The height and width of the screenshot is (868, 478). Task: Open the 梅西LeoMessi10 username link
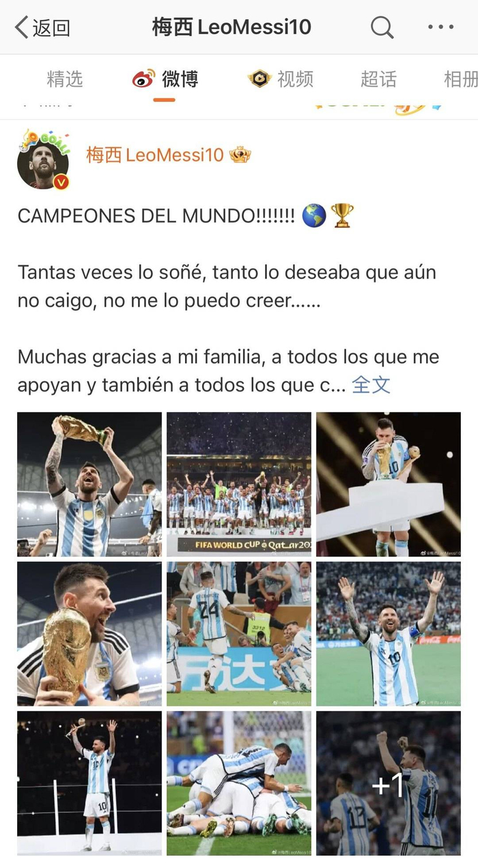pyautogui.click(x=155, y=155)
